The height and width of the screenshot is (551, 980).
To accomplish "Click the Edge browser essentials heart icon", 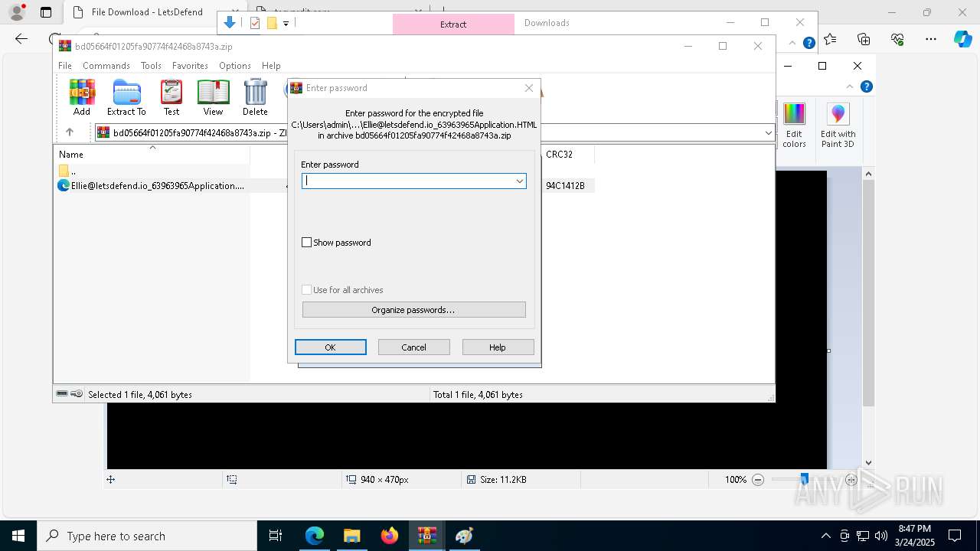I will (x=897, y=39).
